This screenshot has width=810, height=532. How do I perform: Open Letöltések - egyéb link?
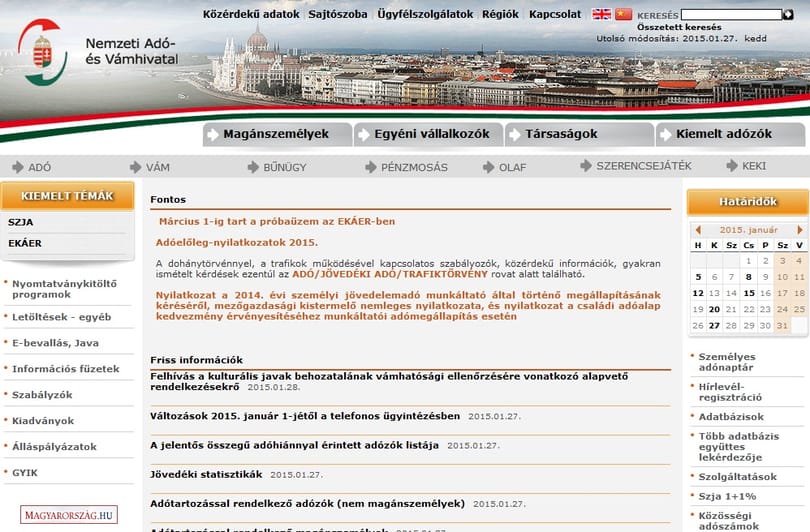tap(61, 317)
